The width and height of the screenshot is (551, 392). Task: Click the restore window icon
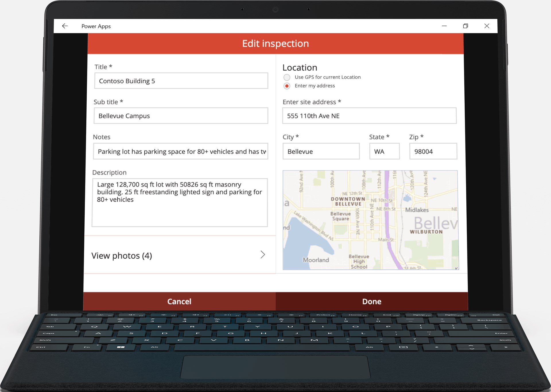coord(465,26)
